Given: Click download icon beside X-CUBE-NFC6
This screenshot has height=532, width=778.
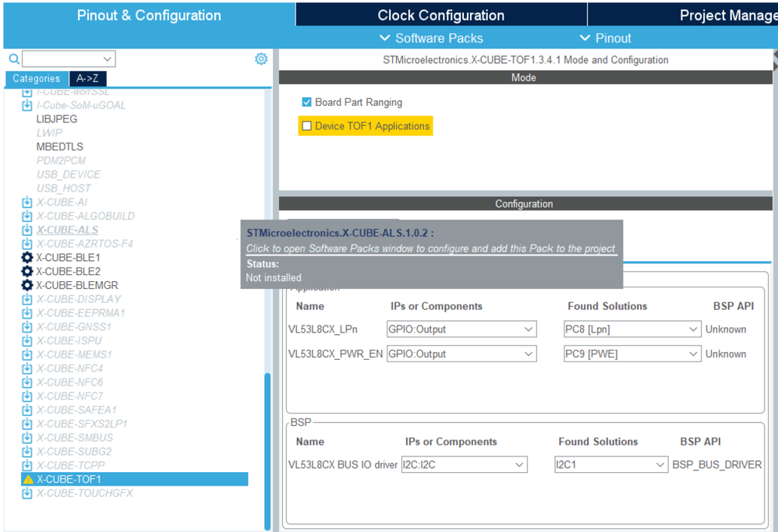Looking at the screenshot, I should click(27, 382).
